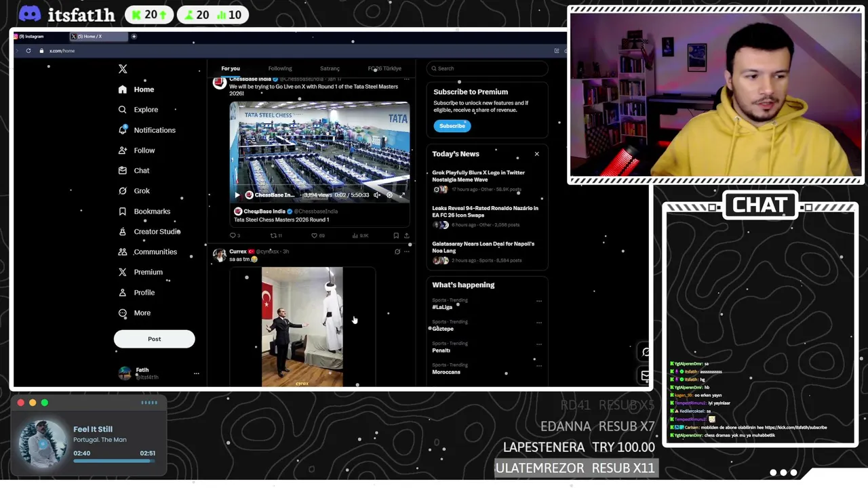Open more options for Penaltı trend

pyautogui.click(x=539, y=344)
